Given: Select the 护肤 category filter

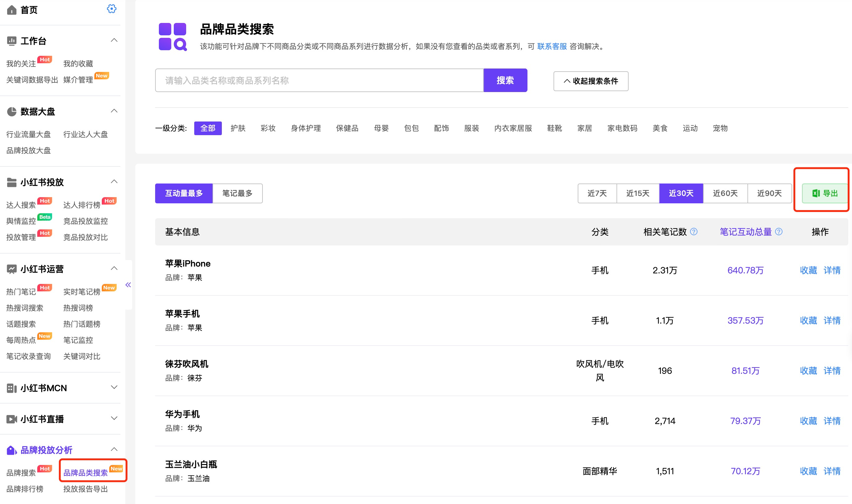Looking at the screenshot, I should pyautogui.click(x=238, y=128).
